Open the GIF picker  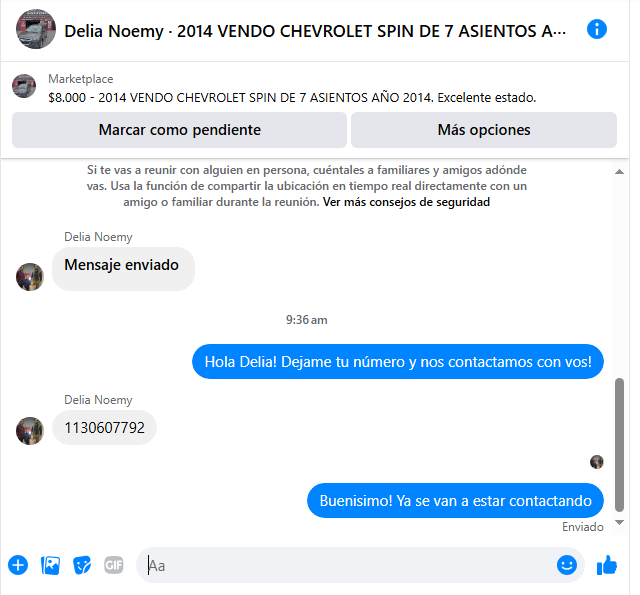point(114,565)
